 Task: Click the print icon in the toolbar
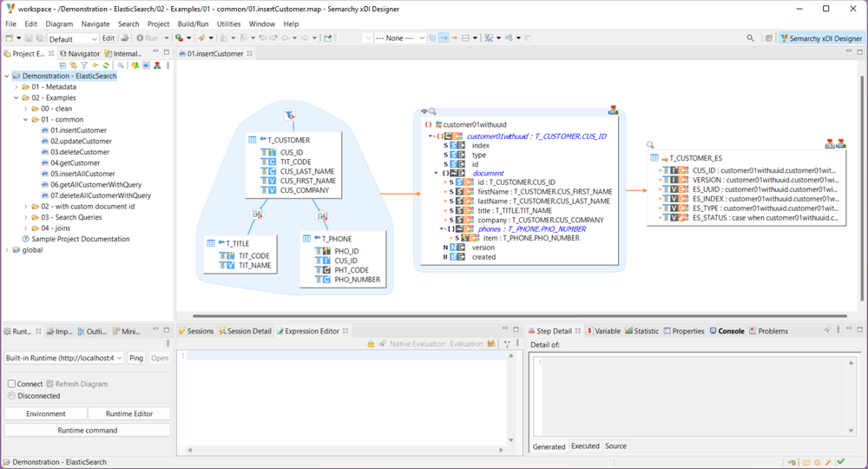pyautogui.click(x=125, y=38)
